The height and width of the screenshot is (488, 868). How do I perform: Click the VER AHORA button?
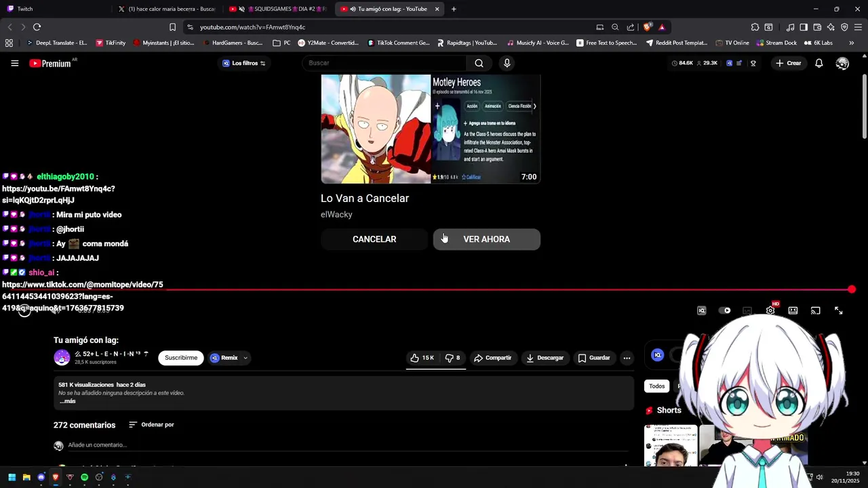point(487,239)
